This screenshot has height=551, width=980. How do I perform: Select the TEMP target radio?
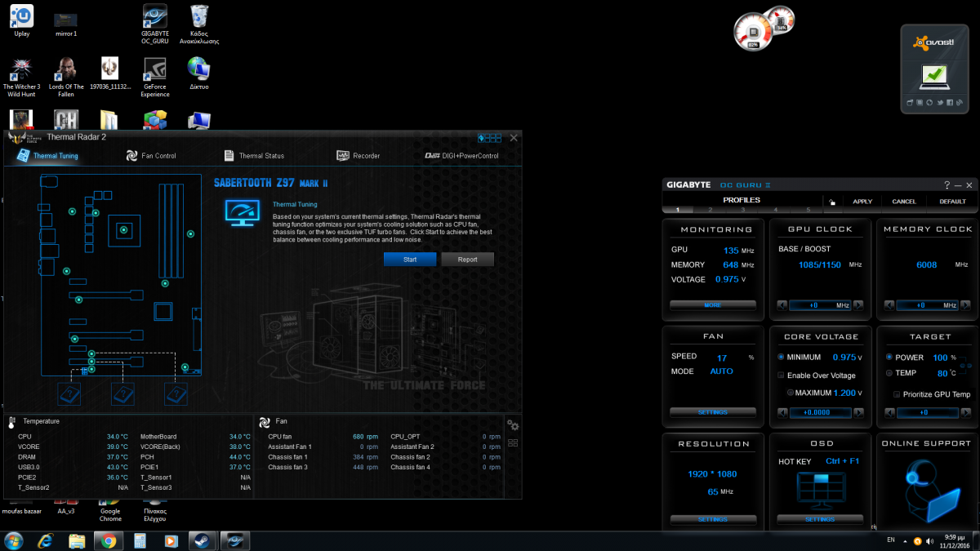point(889,373)
